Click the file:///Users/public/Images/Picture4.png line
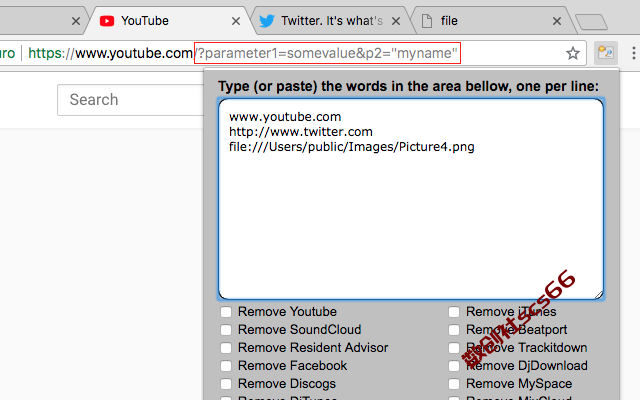Image resolution: width=640 pixels, height=400 pixels. [x=351, y=147]
